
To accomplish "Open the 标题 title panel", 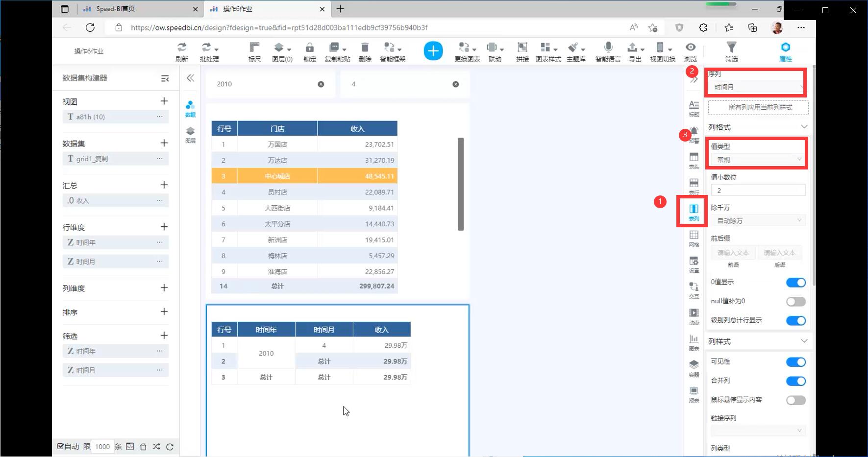I will (694, 108).
